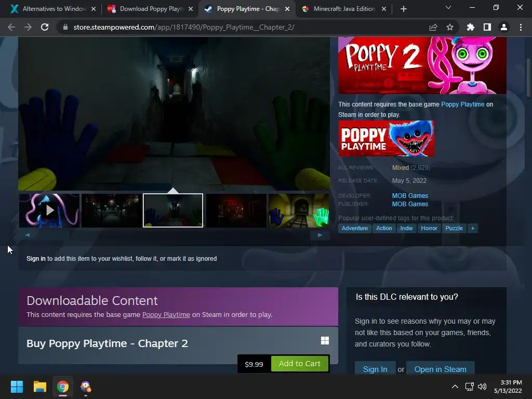This screenshot has width=532, height=399.
Task: Click the Sign In button
Action: pos(375,369)
